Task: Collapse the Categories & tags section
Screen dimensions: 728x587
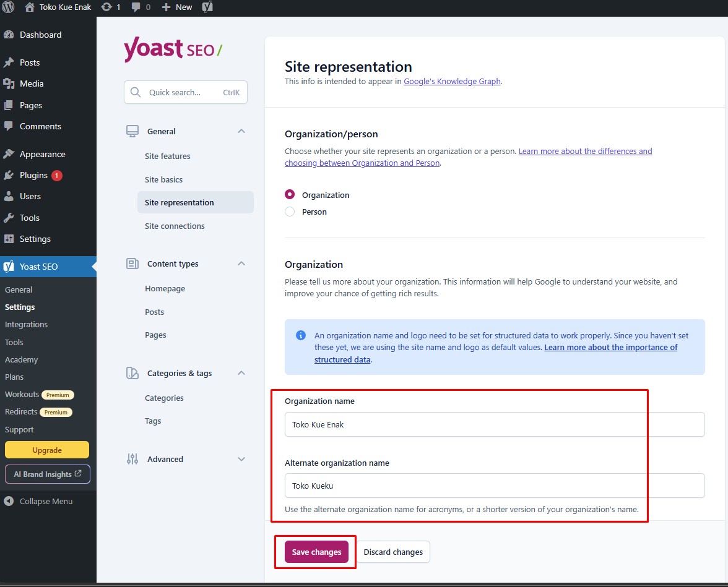Action: point(241,373)
